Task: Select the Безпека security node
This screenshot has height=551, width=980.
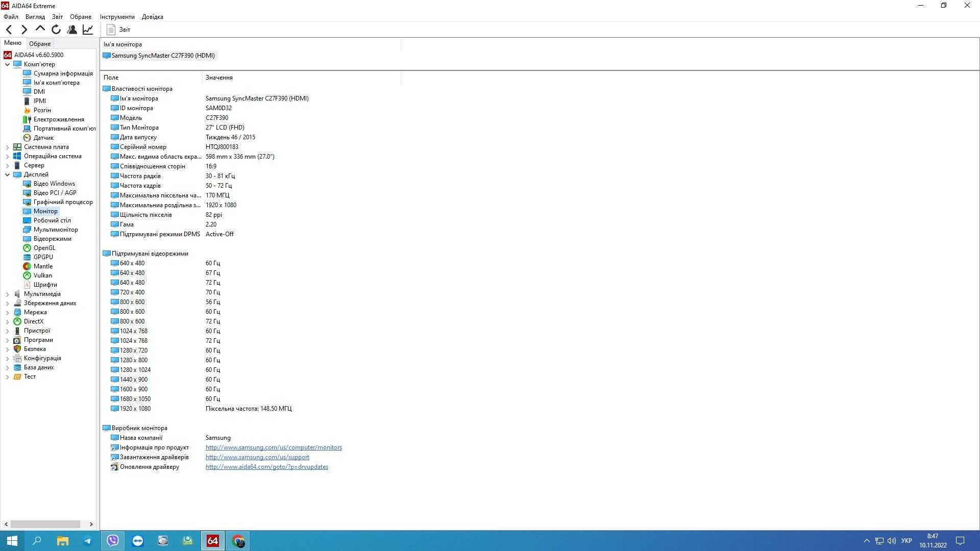Action: [35, 349]
